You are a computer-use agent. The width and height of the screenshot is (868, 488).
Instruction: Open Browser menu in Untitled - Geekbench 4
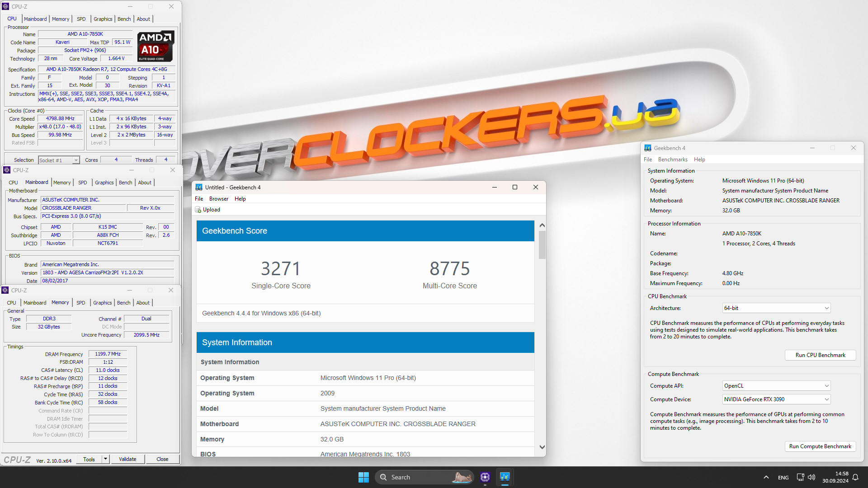(219, 199)
